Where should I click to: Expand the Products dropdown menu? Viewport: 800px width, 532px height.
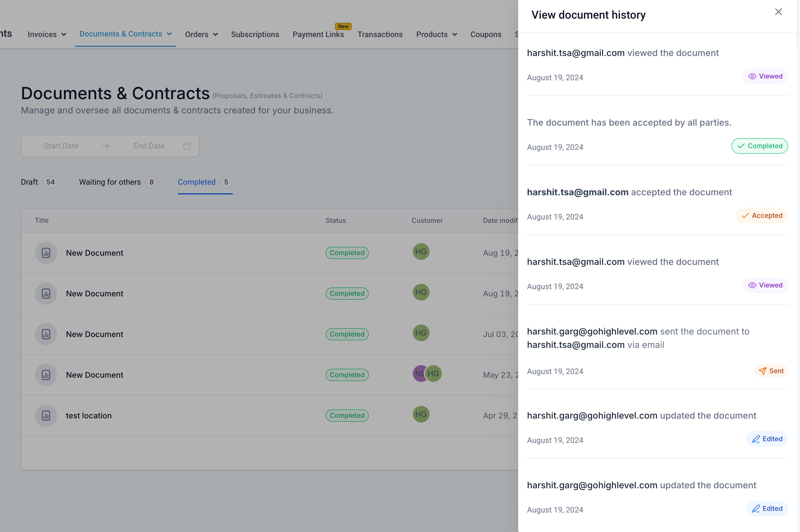[437, 34]
